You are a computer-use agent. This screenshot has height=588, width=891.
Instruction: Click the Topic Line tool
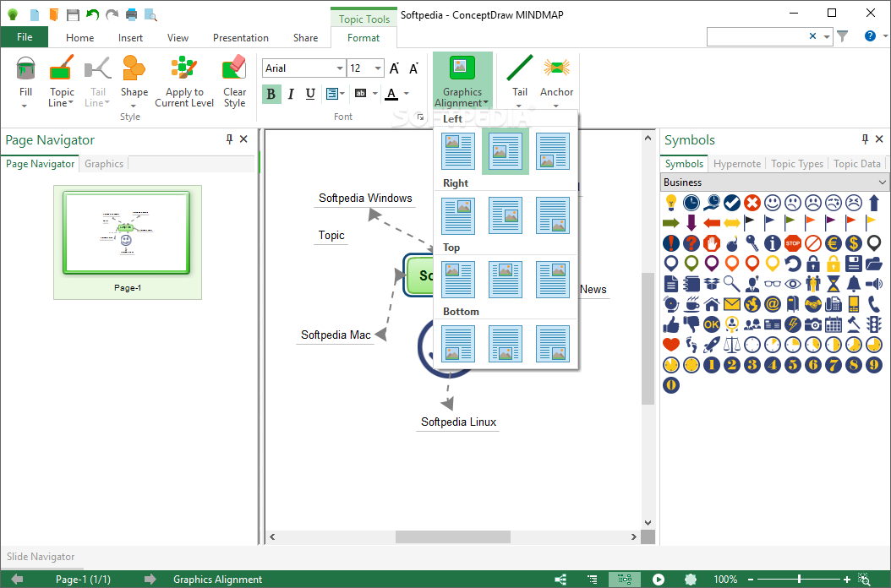point(62,81)
